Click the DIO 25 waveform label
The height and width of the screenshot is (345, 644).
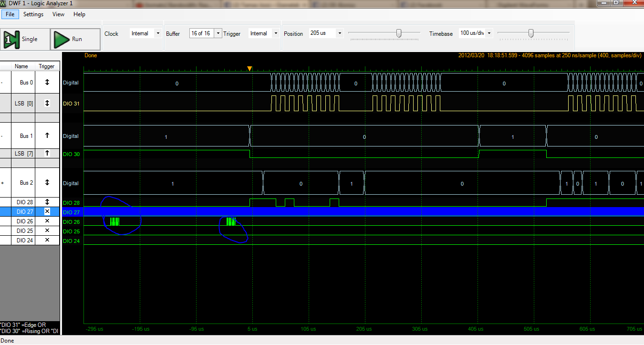tap(71, 231)
